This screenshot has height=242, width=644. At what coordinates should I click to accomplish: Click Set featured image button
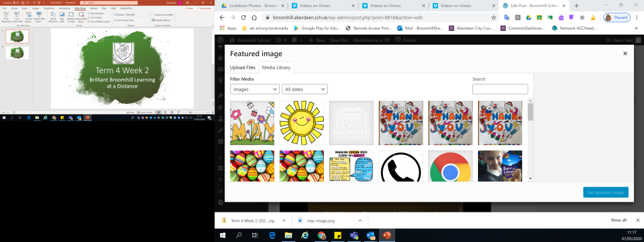coord(606,192)
